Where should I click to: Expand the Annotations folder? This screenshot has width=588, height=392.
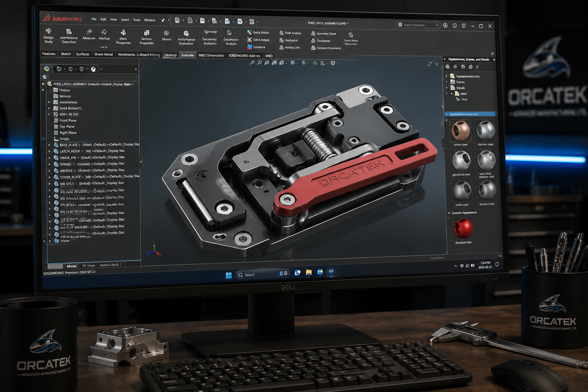coord(49,102)
